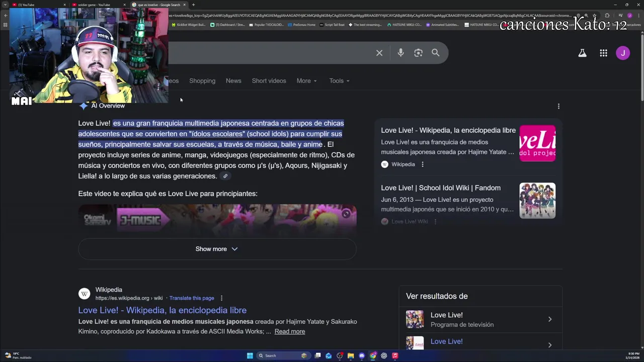Image resolution: width=644 pixels, height=362 pixels.
Task: Start voice search with the microphone icon
Action: (x=400, y=53)
